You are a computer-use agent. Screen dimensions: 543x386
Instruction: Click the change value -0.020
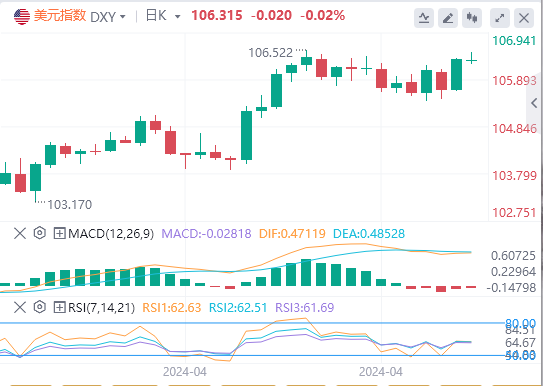(271, 16)
